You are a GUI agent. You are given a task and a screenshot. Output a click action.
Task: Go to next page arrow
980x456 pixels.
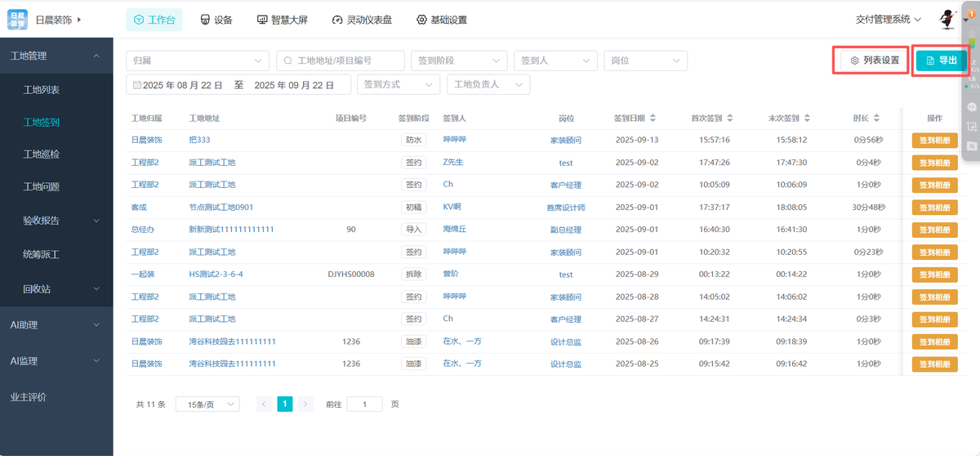point(305,404)
